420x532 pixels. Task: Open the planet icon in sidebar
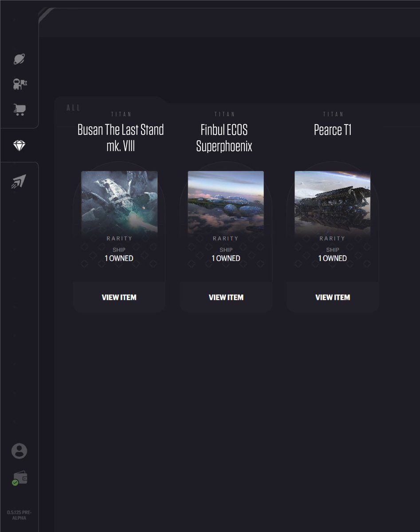click(x=19, y=59)
